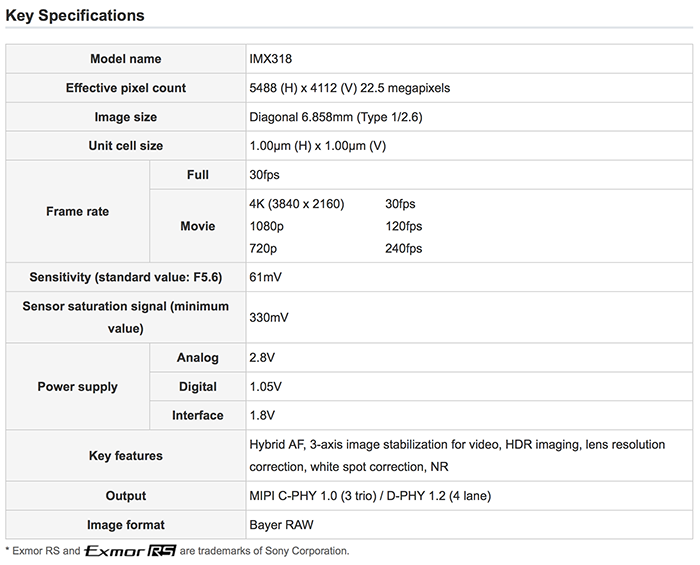Click the Key Specifications heading
The image size is (700, 565).
tap(75, 16)
